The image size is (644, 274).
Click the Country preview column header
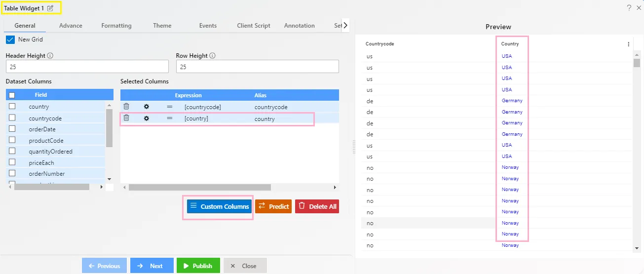(510, 44)
